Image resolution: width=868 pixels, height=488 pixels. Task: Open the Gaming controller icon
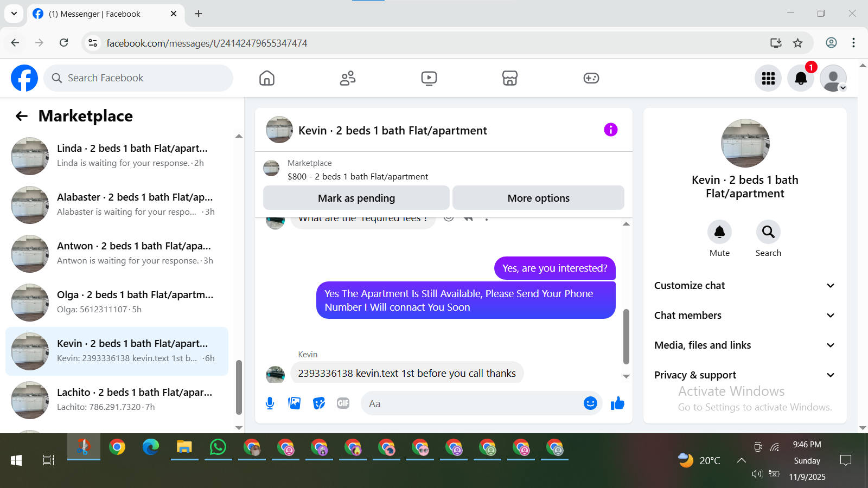pos(591,78)
